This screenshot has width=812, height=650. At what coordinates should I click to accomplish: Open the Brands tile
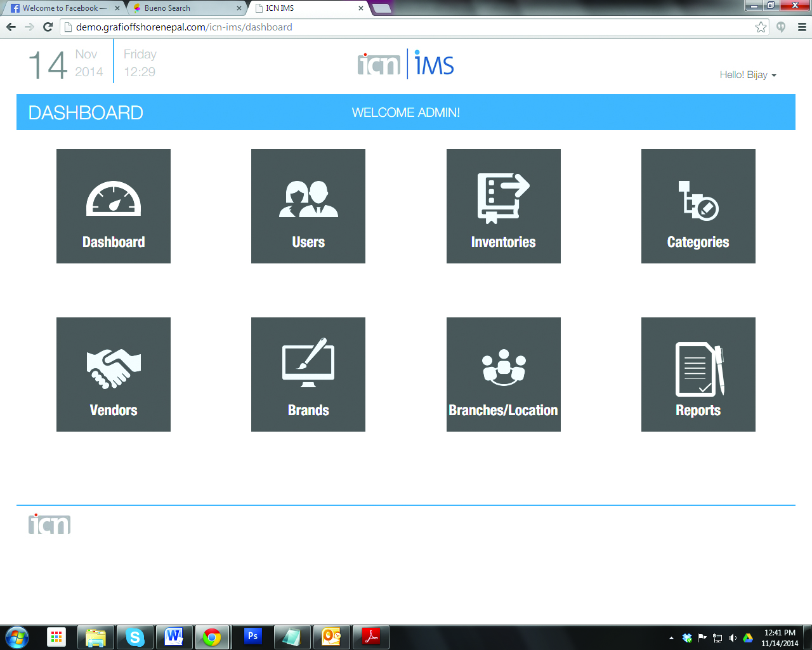click(x=308, y=375)
